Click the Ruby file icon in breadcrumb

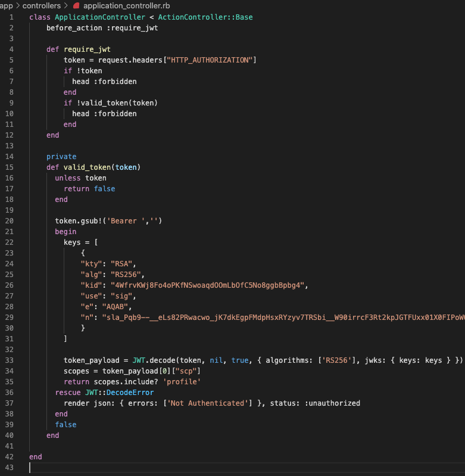[76, 5]
